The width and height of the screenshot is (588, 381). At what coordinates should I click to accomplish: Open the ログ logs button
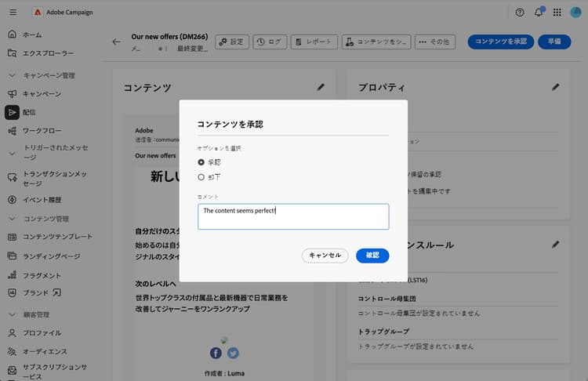[x=270, y=42]
